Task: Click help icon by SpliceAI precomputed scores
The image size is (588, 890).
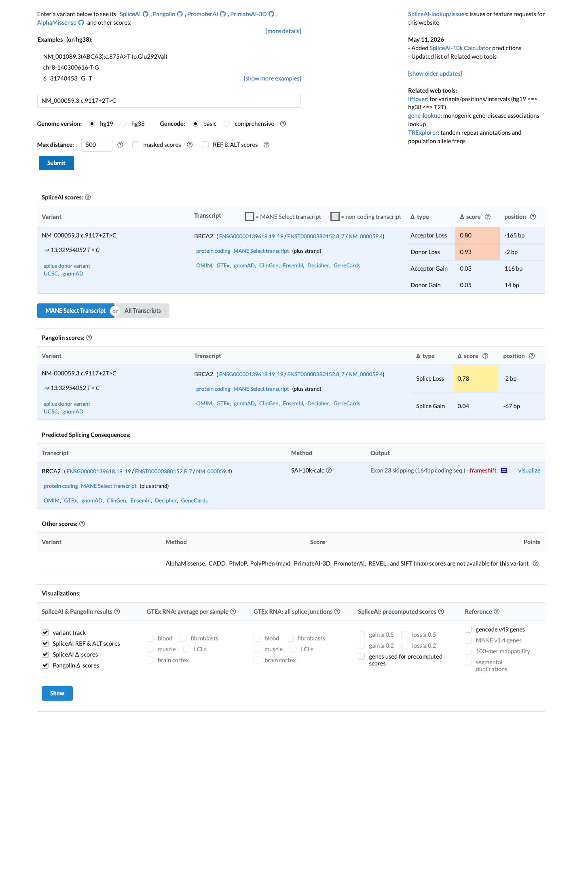Action: (441, 612)
